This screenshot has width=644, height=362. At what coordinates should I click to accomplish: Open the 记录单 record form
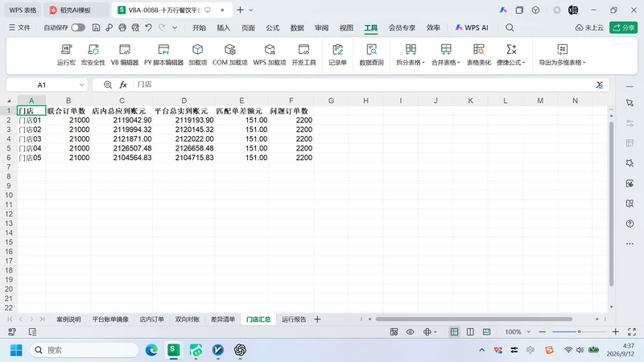coord(337,55)
